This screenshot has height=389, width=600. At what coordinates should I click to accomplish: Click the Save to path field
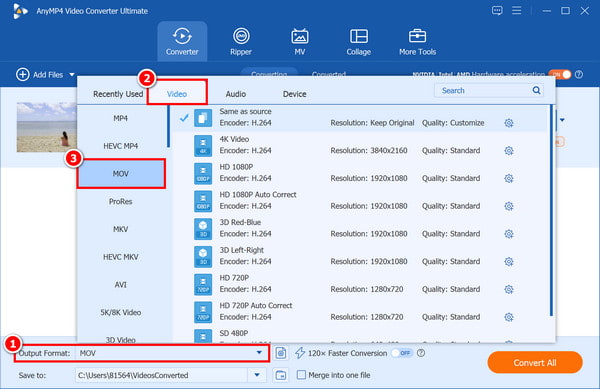[x=162, y=375]
